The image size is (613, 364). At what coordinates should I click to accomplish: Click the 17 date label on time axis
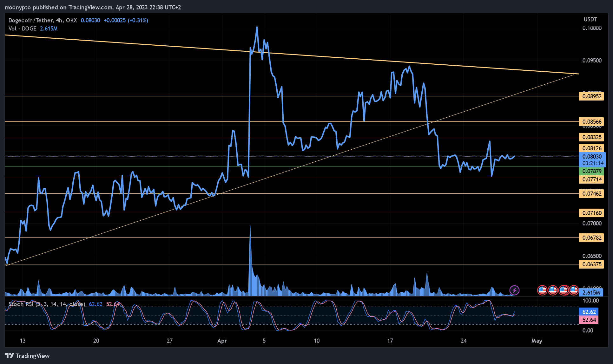[390, 341]
